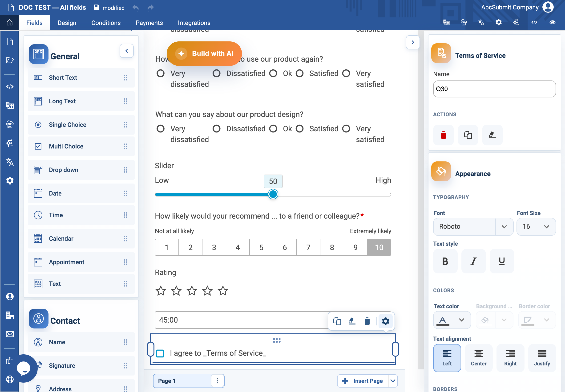Open the translate icon in the top-right toolbar
Viewport: 565px width, 392px height.
coord(481,22)
